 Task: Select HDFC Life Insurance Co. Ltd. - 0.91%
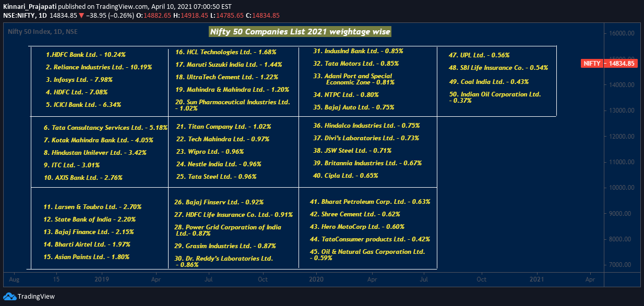[233, 215]
